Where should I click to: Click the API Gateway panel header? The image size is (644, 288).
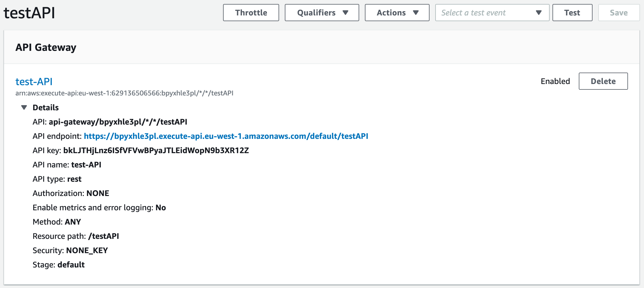click(x=46, y=47)
